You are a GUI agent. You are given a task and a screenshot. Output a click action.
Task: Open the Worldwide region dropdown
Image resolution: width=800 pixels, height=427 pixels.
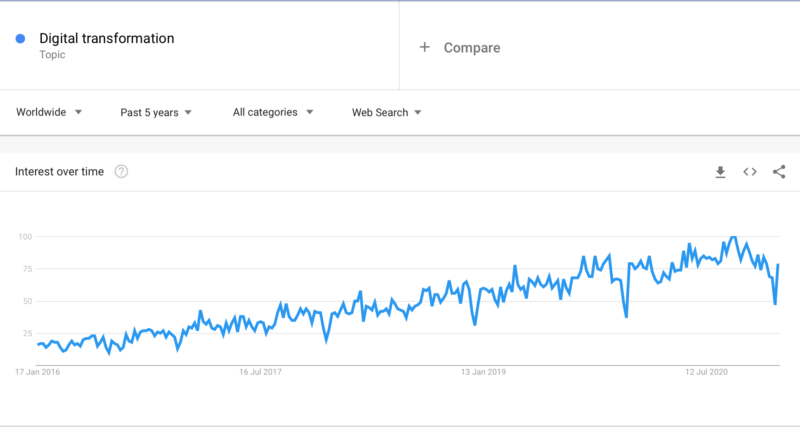[49, 112]
